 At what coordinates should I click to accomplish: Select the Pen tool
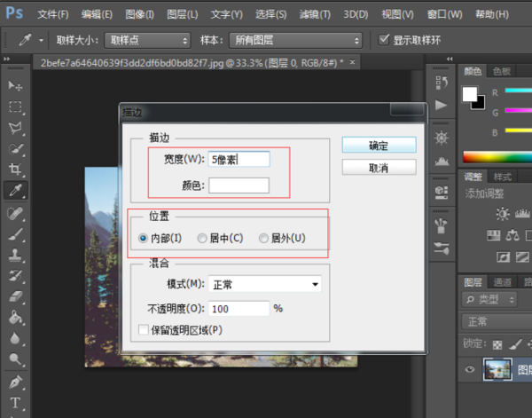15,382
